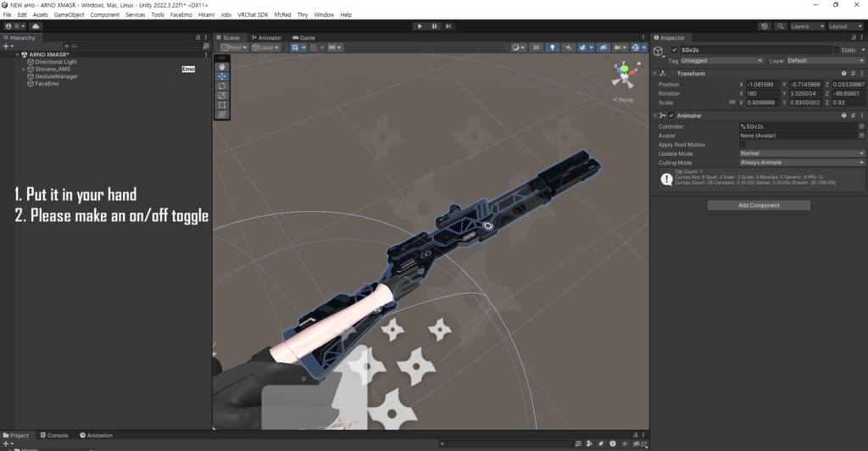Open the global search
868x451 pixels.
click(x=781, y=26)
